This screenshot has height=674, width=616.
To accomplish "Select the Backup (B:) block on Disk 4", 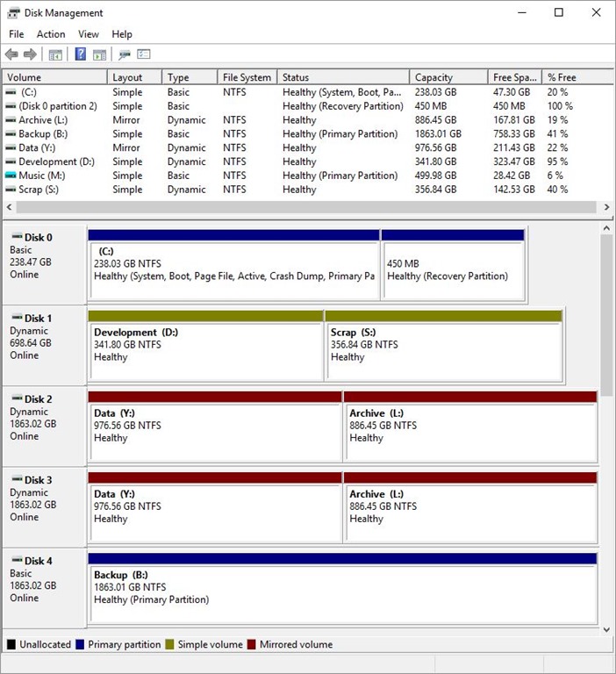I will click(342, 589).
